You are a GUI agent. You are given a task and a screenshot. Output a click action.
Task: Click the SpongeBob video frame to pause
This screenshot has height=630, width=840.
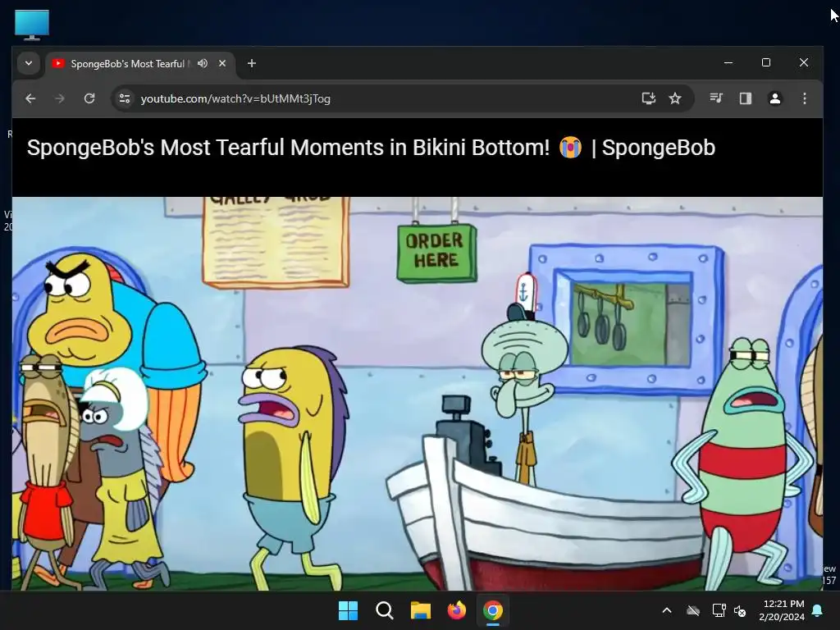click(x=418, y=394)
